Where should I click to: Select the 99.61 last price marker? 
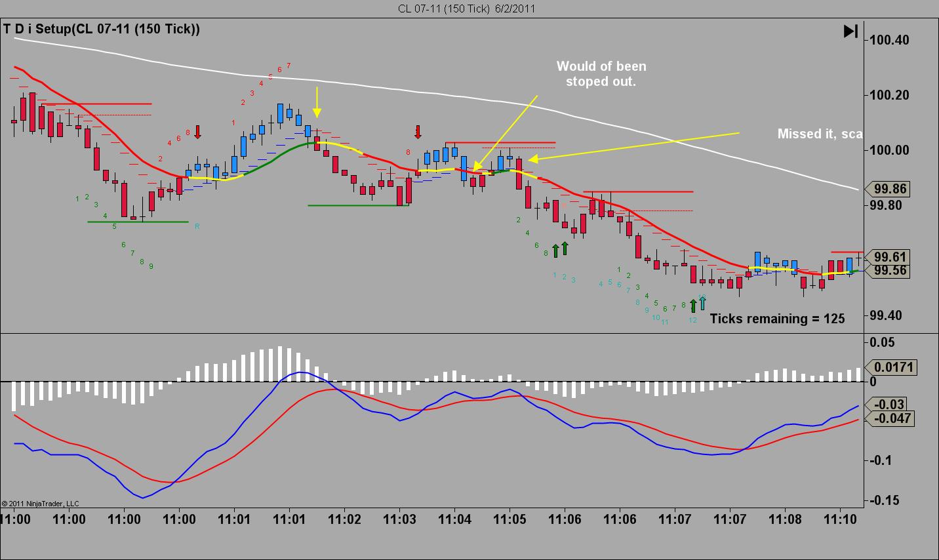coord(889,257)
